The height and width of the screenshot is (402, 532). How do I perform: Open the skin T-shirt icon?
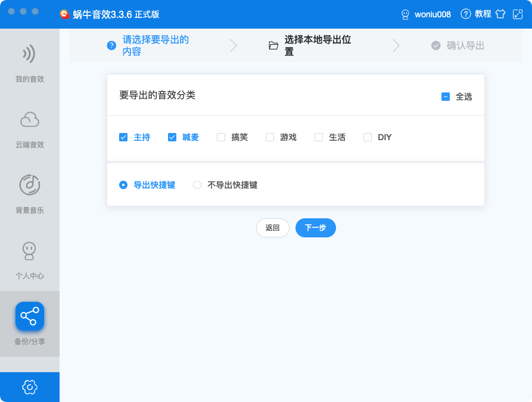(500, 14)
